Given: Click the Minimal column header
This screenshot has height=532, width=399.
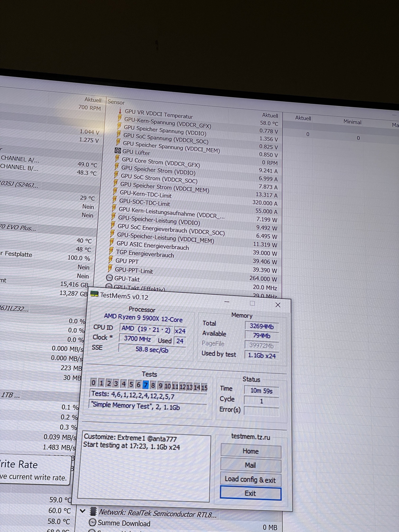Looking at the screenshot, I should (352, 122).
